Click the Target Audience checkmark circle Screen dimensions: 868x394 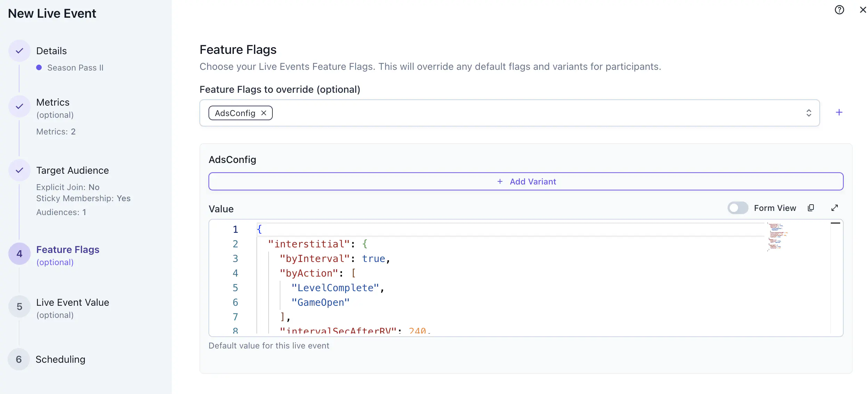(19, 170)
